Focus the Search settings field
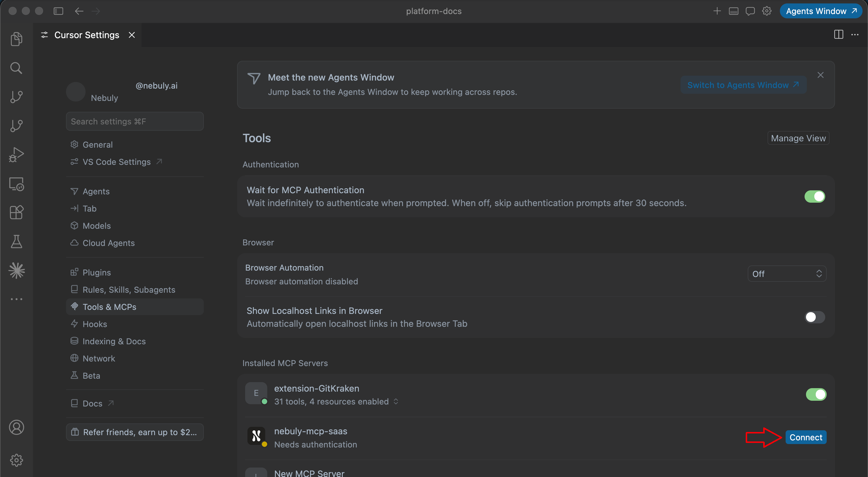868x477 pixels. pyautogui.click(x=135, y=121)
